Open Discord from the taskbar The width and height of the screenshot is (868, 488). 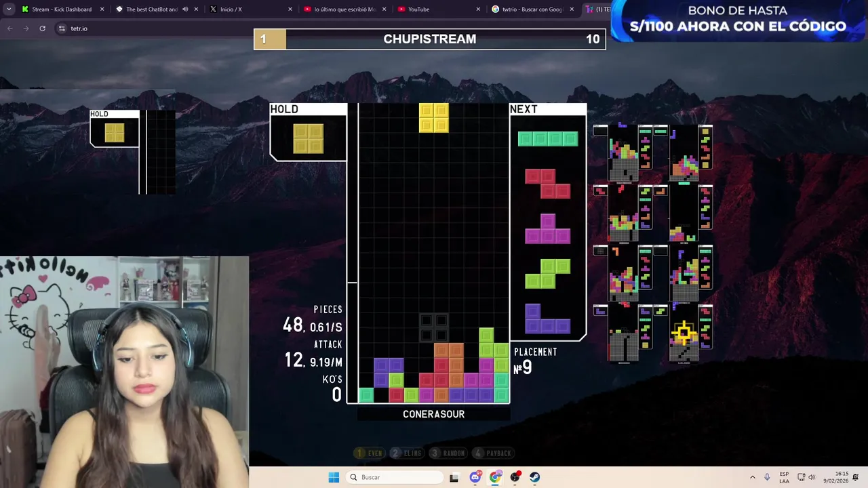point(475,477)
